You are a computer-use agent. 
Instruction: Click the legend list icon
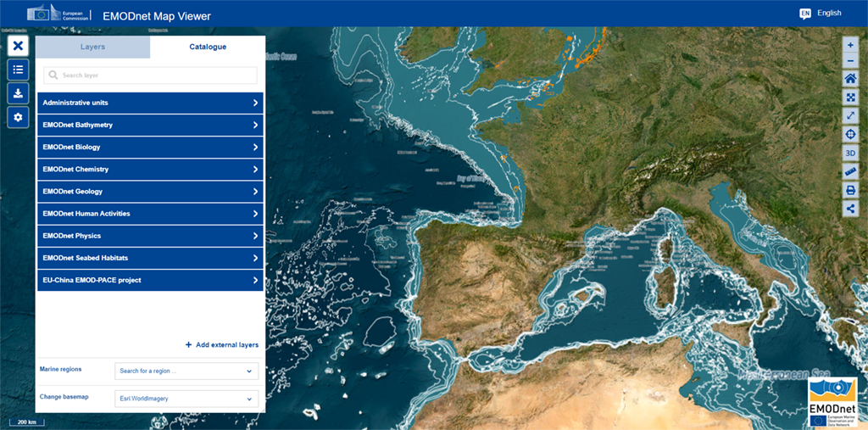click(18, 70)
